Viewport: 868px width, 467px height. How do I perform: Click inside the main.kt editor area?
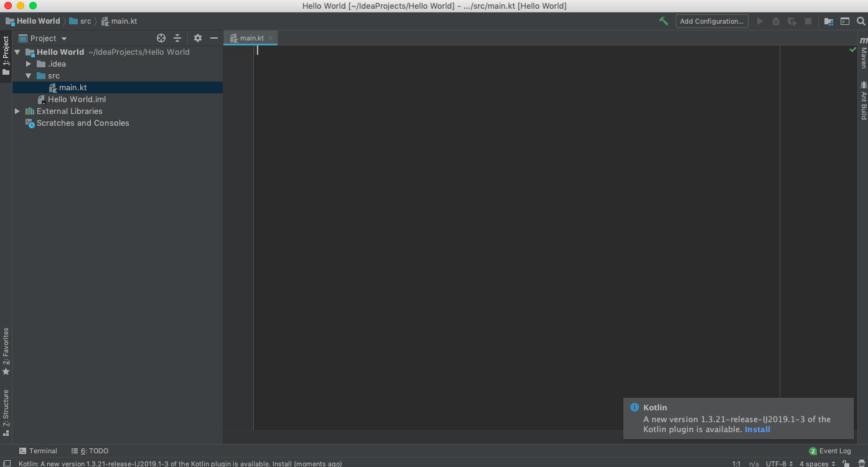click(x=516, y=237)
